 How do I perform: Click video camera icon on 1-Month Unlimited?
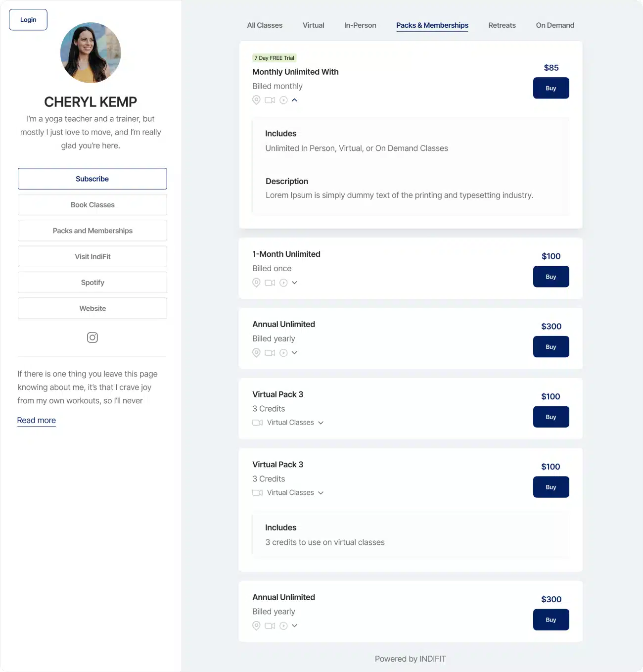pos(270,283)
